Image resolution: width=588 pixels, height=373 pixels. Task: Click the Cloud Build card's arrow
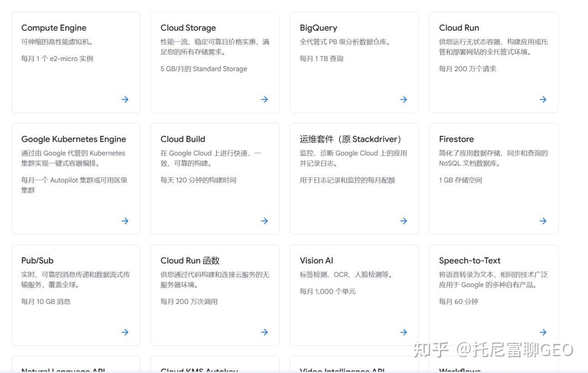pyautogui.click(x=264, y=221)
